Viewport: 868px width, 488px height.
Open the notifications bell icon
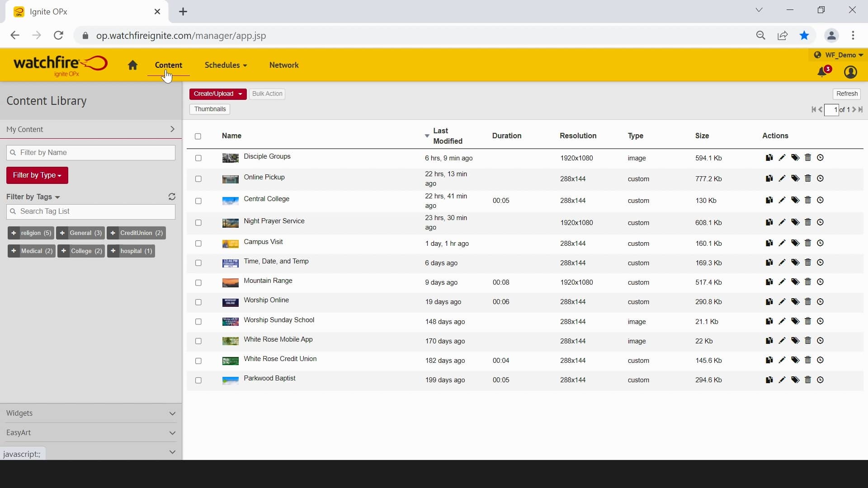(822, 72)
